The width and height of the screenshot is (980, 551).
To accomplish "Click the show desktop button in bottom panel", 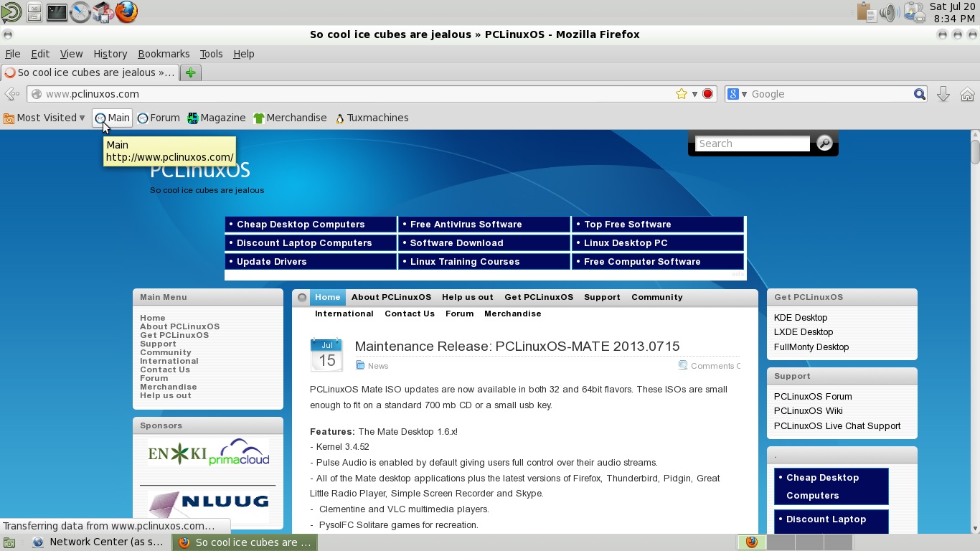I will 9,543.
